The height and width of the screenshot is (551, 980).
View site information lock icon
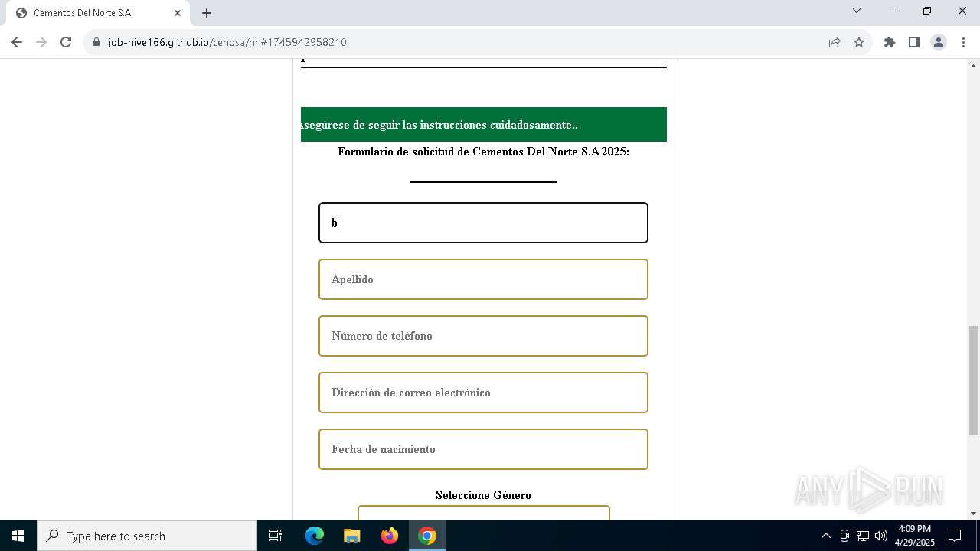96,42
